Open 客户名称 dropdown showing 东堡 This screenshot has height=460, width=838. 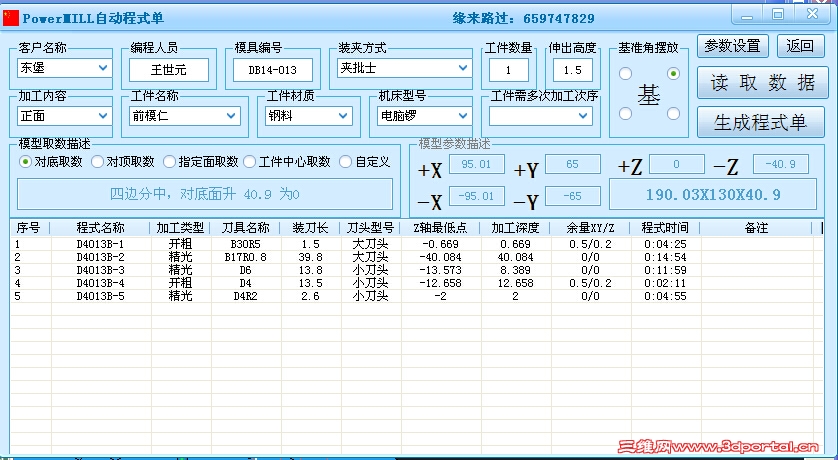65,68
